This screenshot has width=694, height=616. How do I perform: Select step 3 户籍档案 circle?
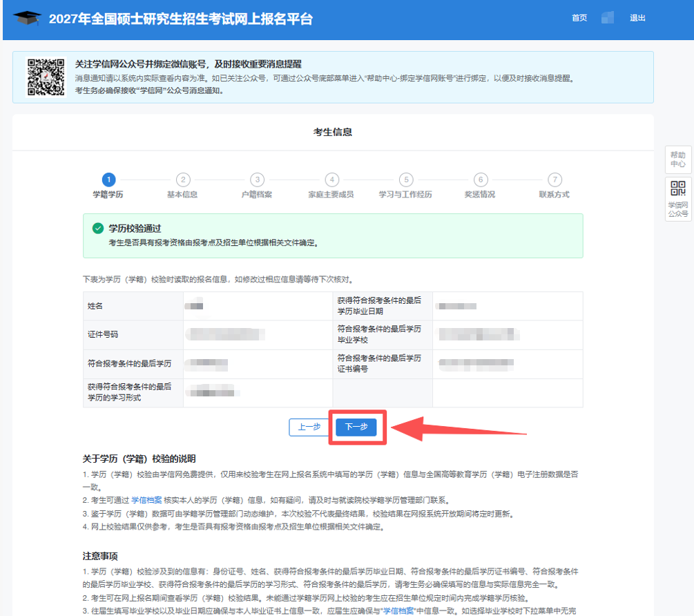(257, 180)
